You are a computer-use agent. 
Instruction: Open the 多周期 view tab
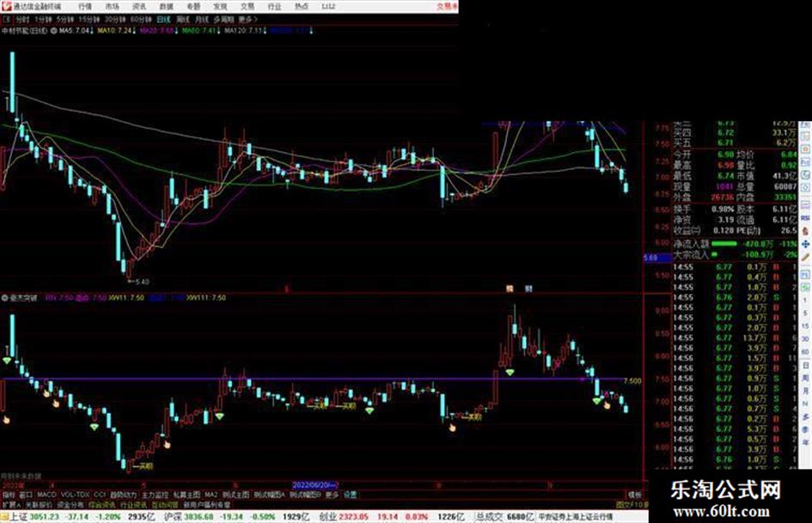(x=223, y=20)
